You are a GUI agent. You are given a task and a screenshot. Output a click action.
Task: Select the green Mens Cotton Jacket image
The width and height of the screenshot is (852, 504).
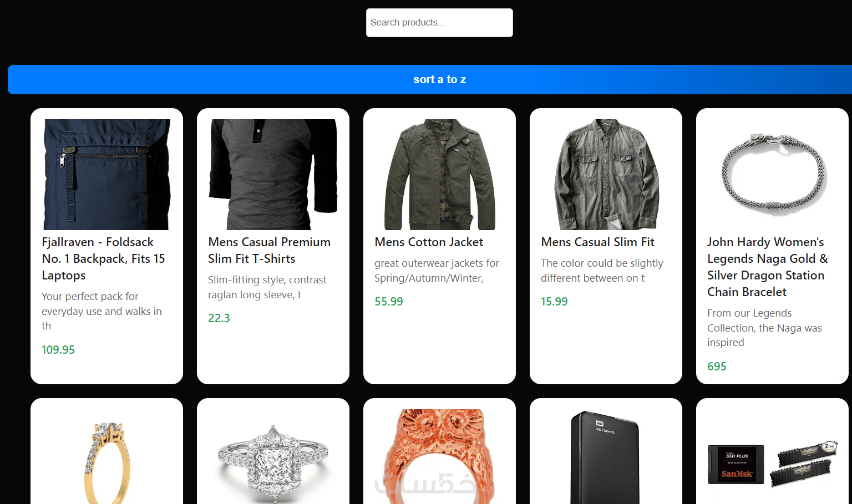[439, 174]
